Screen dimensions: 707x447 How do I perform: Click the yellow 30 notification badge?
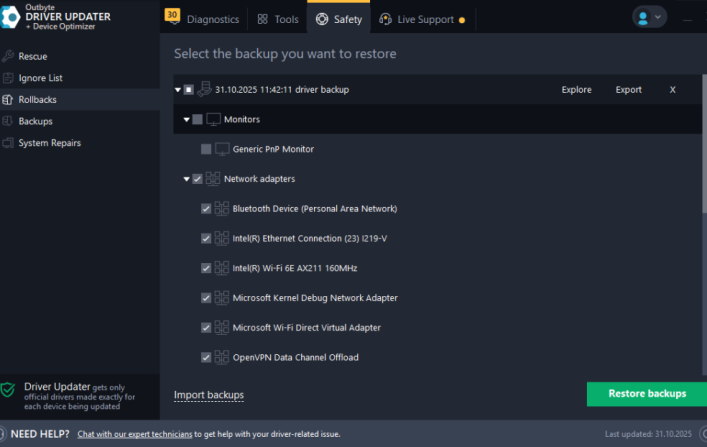[x=172, y=15]
